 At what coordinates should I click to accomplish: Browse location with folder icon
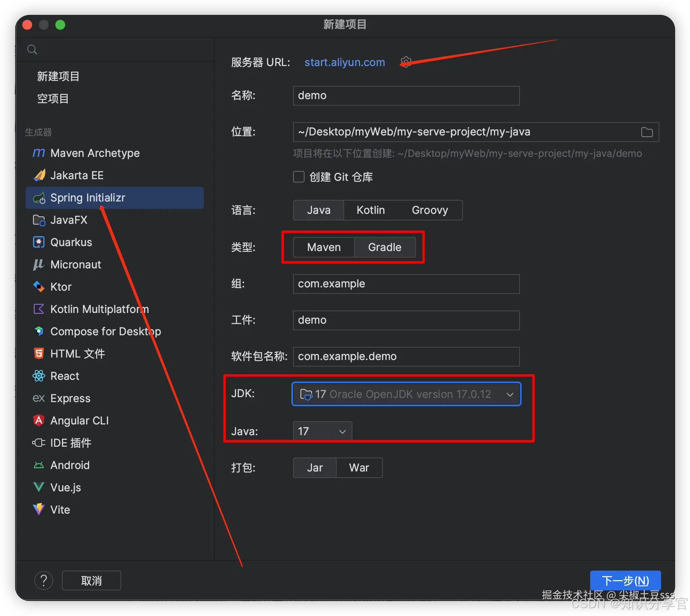[647, 132]
